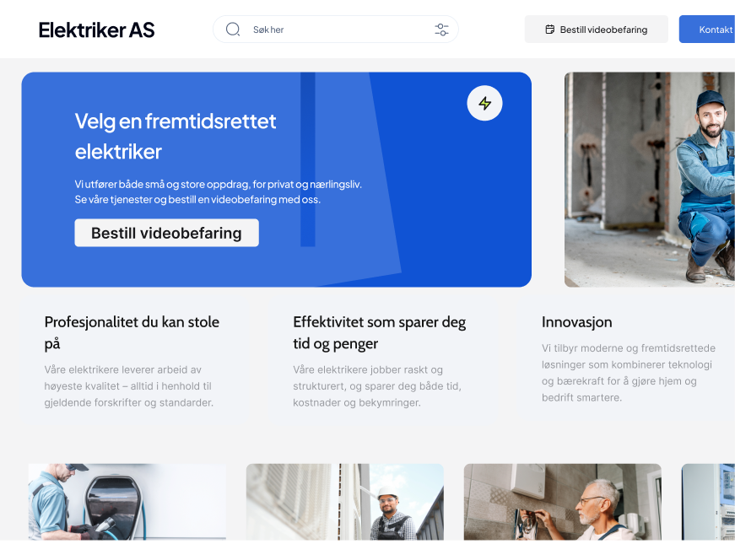735x560 pixels.
Task: Click the calendar icon in header button
Action: (550, 30)
